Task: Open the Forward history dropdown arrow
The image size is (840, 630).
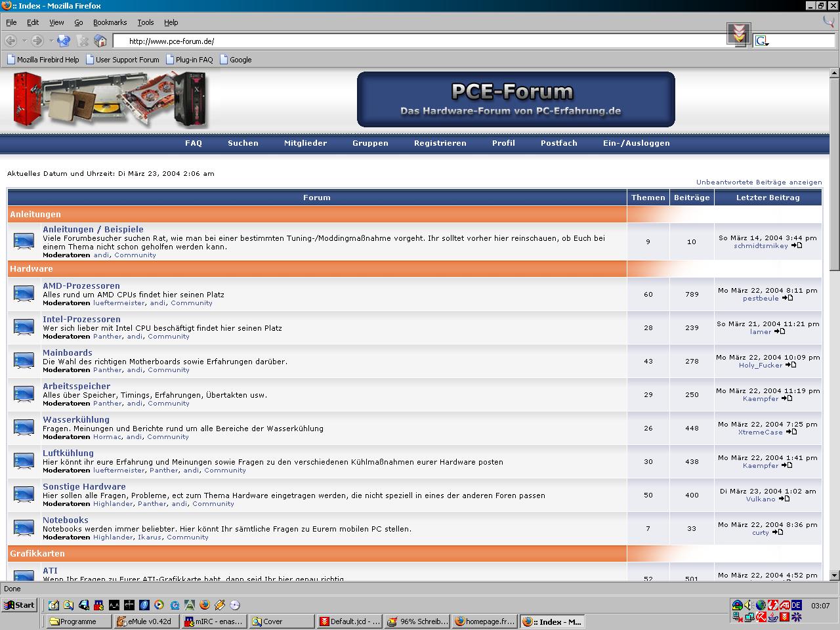Action: click(51, 41)
